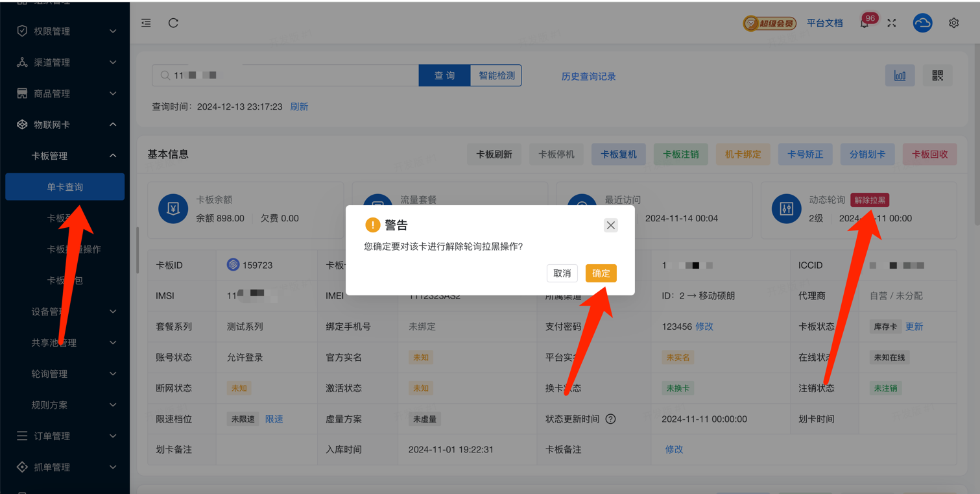Close the 警告 dialog with X
980x494 pixels.
coord(610,225)
